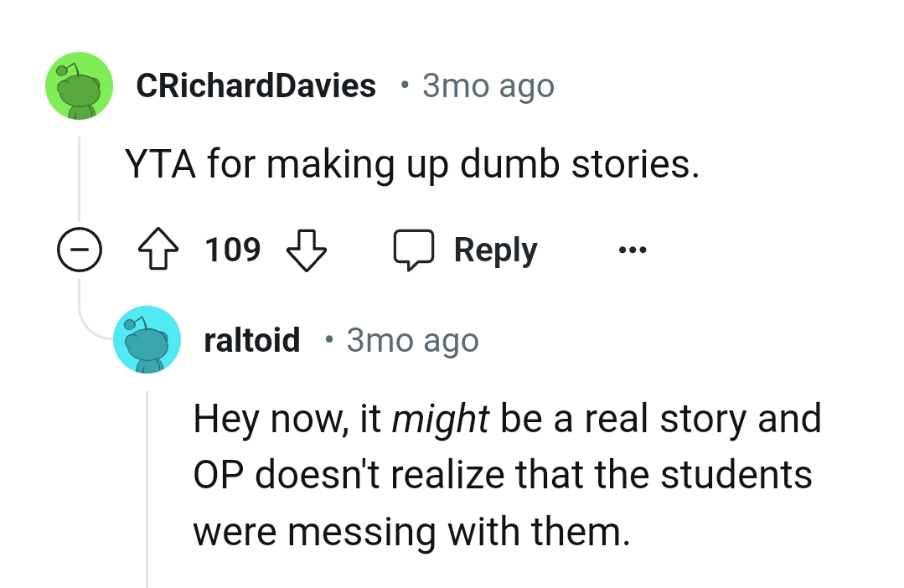Downvote CRichardDavies's comment
This screenshot has width=904, height=588.
(x=307, y=249)
